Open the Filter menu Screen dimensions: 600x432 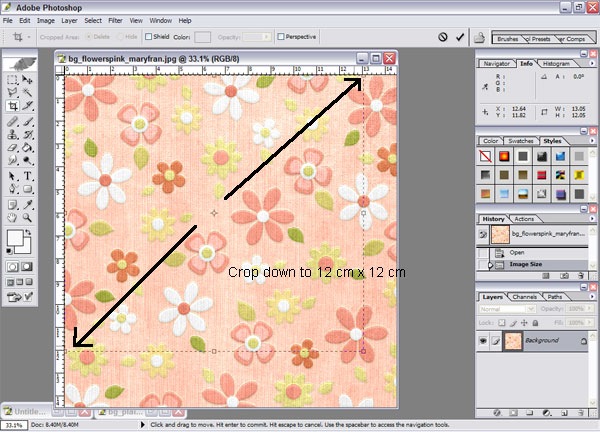point(115,19)
